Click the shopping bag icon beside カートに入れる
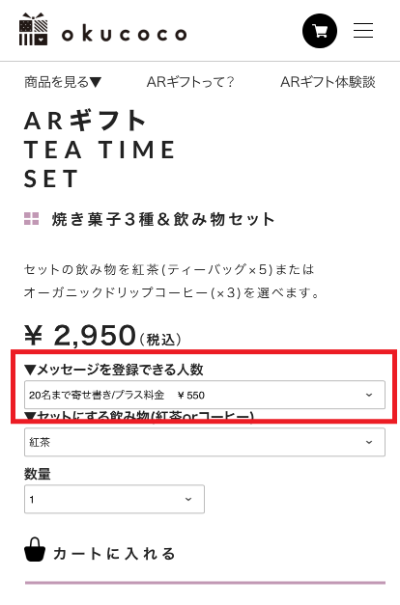Viewport: 400px width, 605px height. (x=35, y=549)
